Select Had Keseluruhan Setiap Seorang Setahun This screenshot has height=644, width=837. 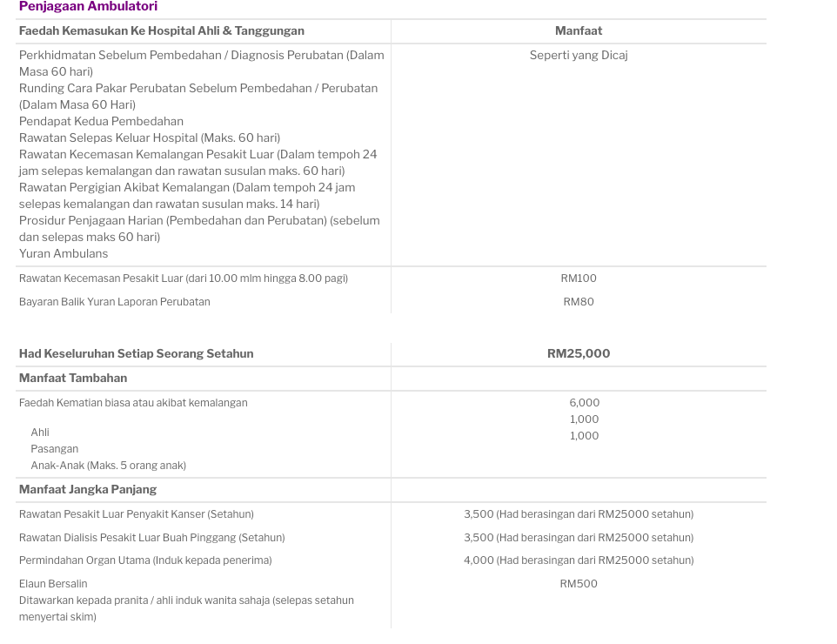coord(136,353)
